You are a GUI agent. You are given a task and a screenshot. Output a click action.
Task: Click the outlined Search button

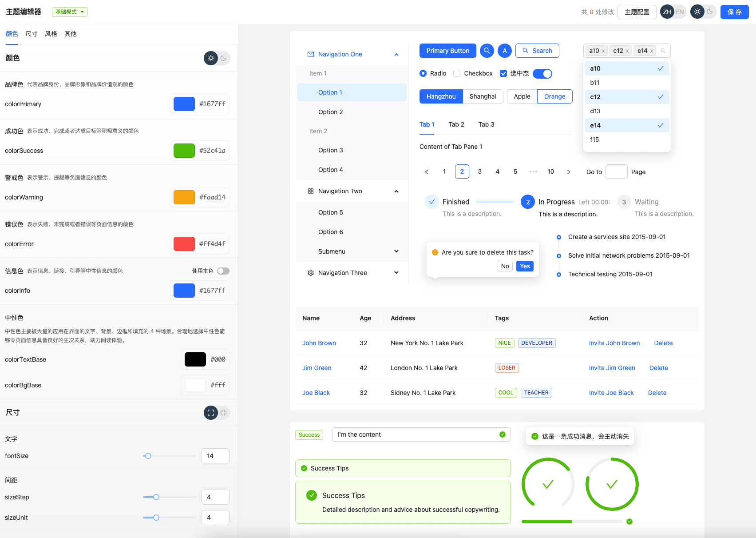537,51
